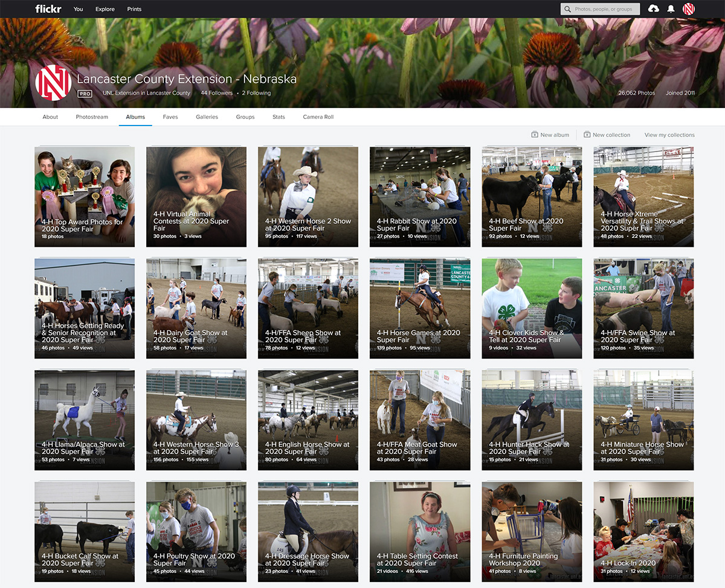Switch to the Camera Roll tab
725x588 pixels.
(x=318, y=117)
